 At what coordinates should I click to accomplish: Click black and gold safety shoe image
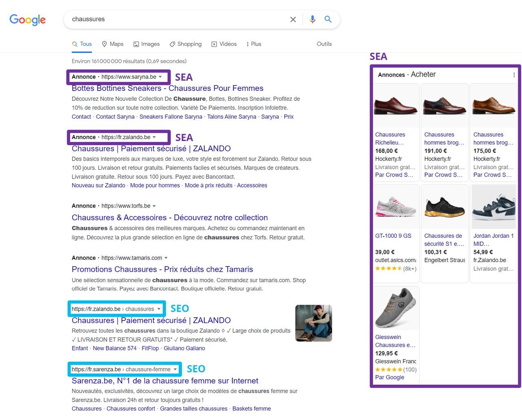445,206
